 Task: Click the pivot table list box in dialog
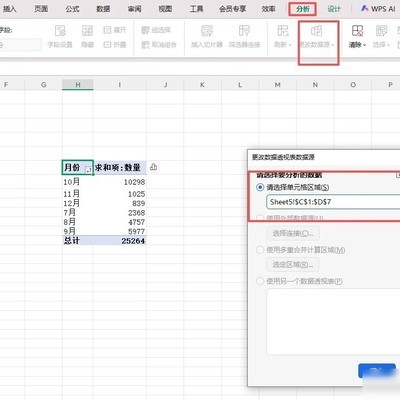[333, 322]
